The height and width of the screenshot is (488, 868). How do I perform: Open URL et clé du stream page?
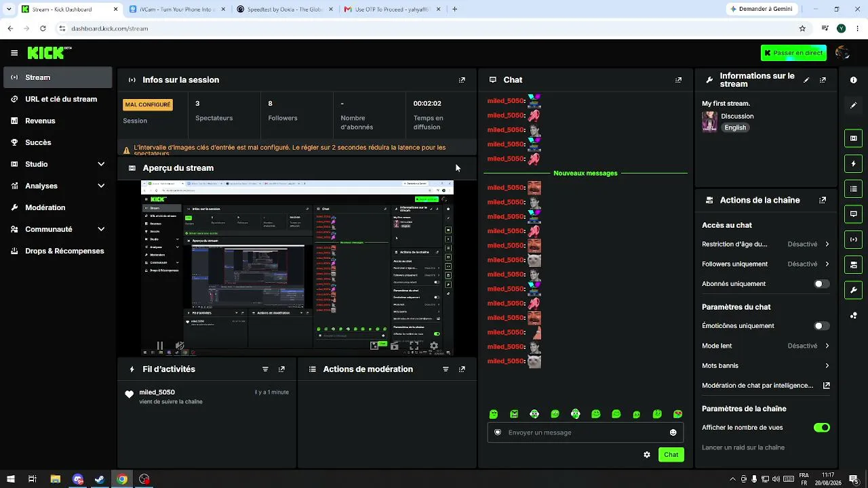click(58, 99)
